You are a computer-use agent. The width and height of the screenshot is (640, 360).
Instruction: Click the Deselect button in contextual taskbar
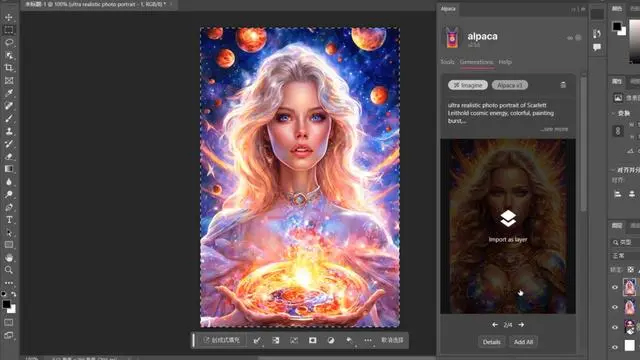[392, 340]
